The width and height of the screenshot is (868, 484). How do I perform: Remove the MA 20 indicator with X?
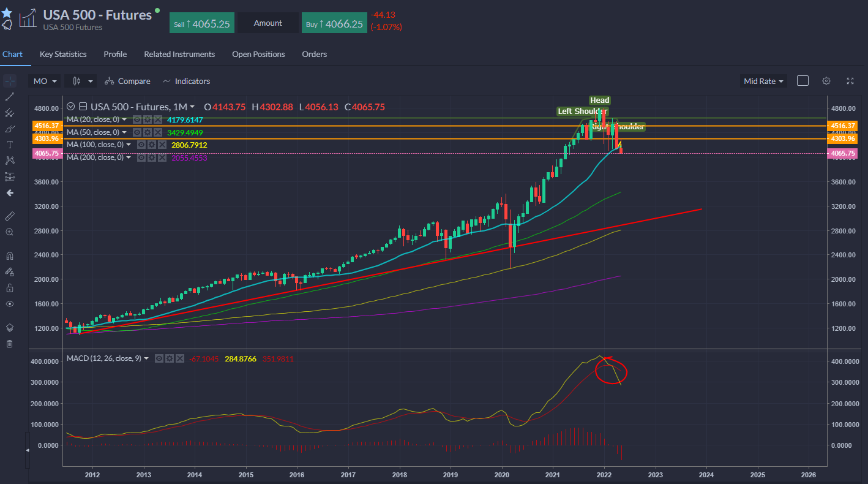coord(158,119)
